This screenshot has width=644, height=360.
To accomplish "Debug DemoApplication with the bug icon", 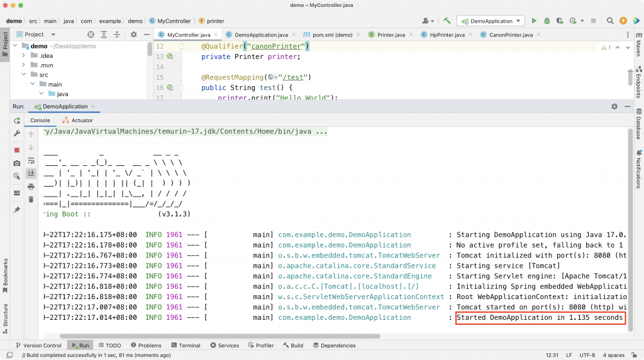I will point(547,21).
